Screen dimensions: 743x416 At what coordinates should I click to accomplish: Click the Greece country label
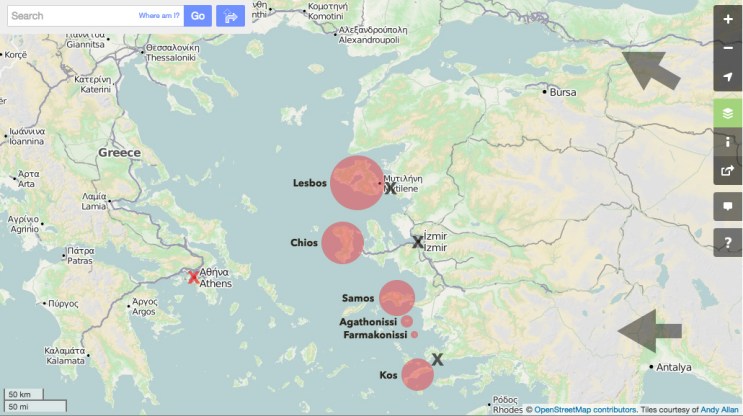point(119,153)
